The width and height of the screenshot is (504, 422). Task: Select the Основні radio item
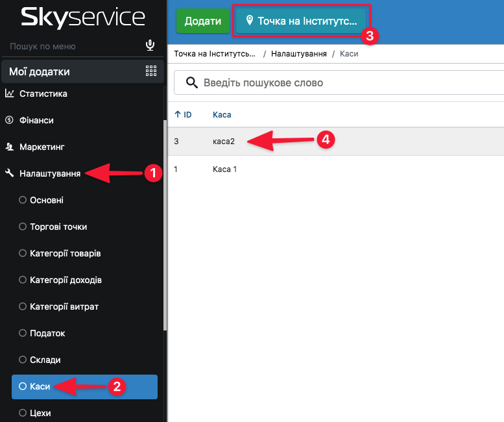(23, 200)
